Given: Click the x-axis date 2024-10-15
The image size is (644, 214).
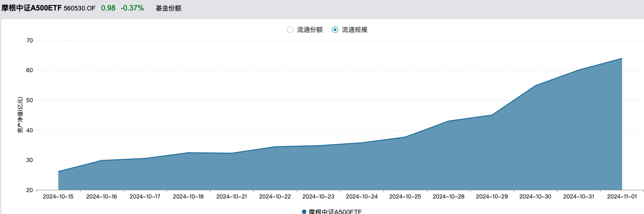Looking at the screenshot, I should pos(58,196).
